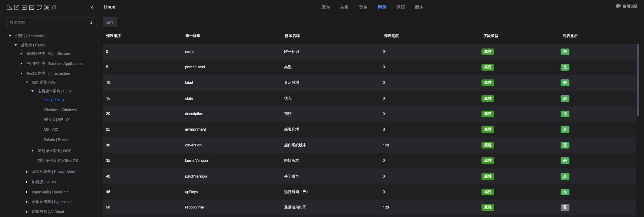Viewport: 644px width, 217px height.
Task: Click the speech bubble icon beside 使用说明
Action: click(618, 6)
